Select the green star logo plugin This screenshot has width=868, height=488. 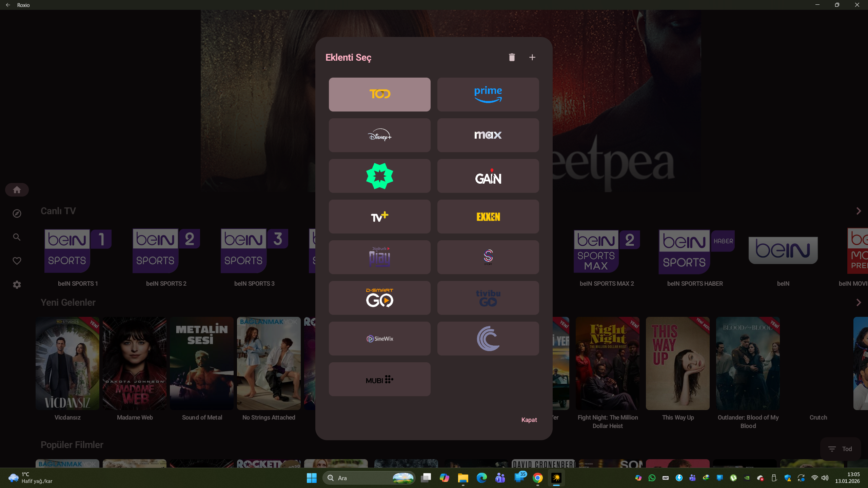pos(380,176)
